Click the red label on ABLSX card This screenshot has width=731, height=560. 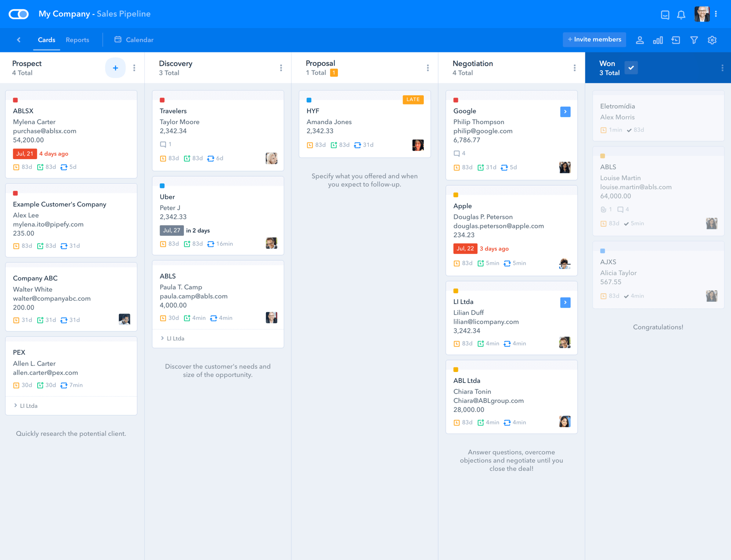coord(15,100)
